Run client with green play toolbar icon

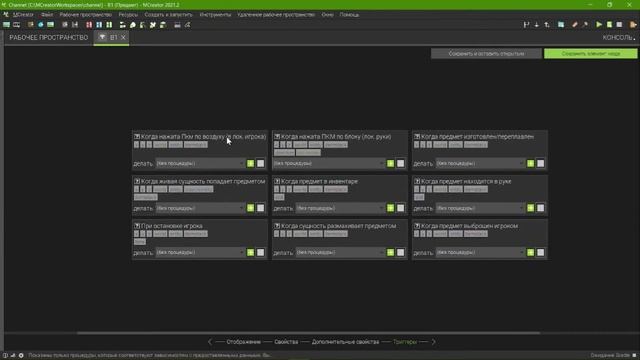coord(599,25)
